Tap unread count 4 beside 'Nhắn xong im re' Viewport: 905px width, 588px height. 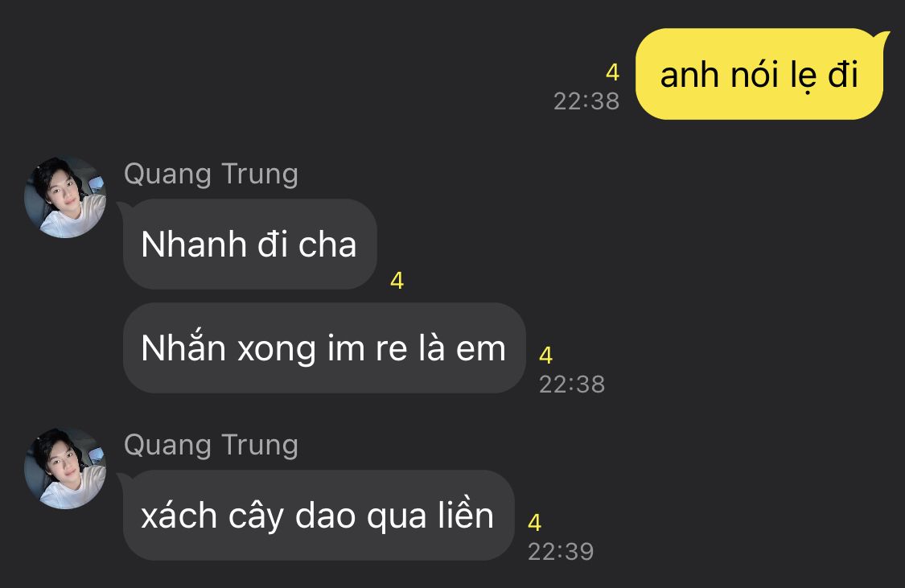point(545,355)
